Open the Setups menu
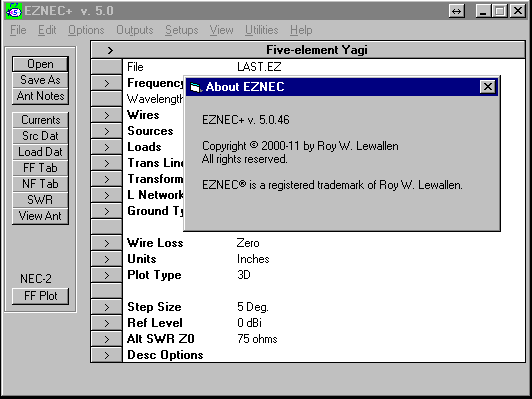532x399 pixels. coord(182,30)
